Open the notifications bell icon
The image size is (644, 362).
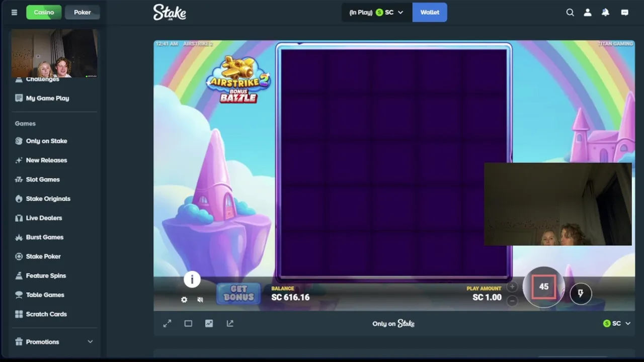606,13
